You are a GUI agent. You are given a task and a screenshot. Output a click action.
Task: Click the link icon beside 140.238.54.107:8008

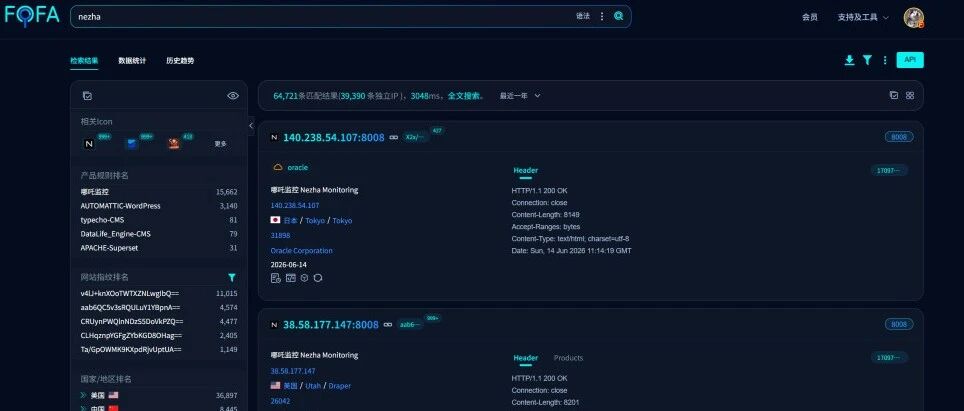[x=394, y=138]
